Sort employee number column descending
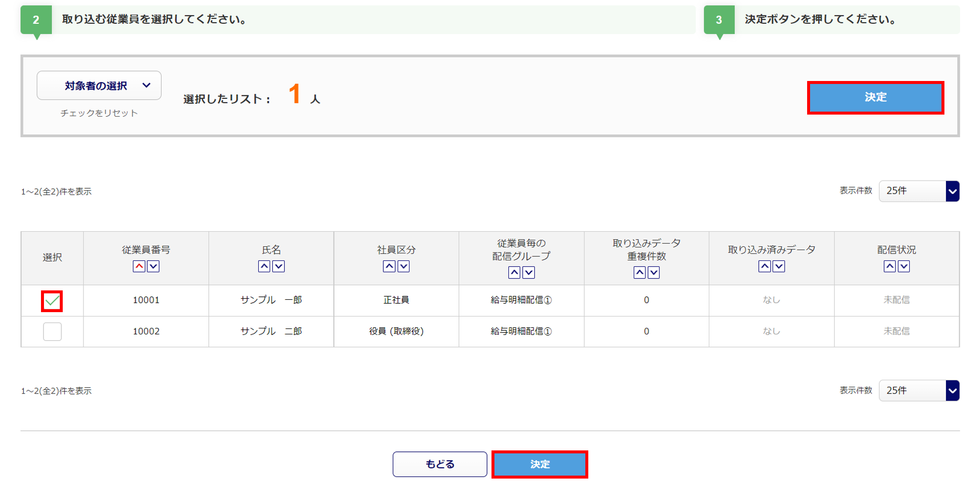 coord(154,267)
